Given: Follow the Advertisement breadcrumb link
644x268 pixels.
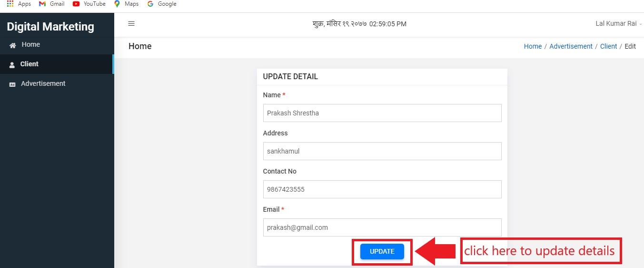Looking at the screenshot, I should (571, 46).
